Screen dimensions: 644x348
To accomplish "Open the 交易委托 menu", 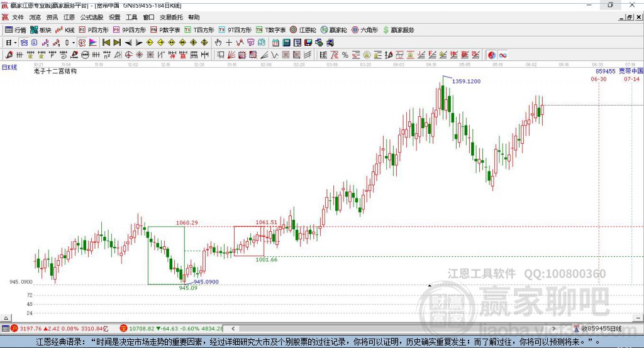I will tap(171, 17).
